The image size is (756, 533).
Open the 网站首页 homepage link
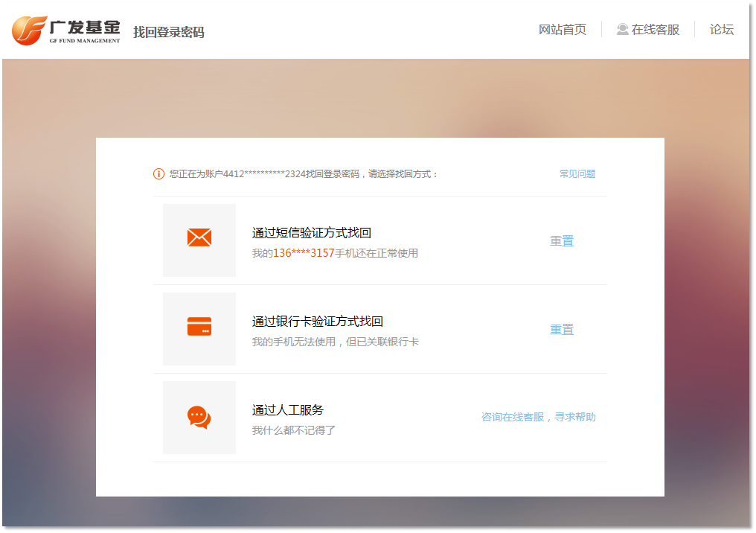(562, 30)
